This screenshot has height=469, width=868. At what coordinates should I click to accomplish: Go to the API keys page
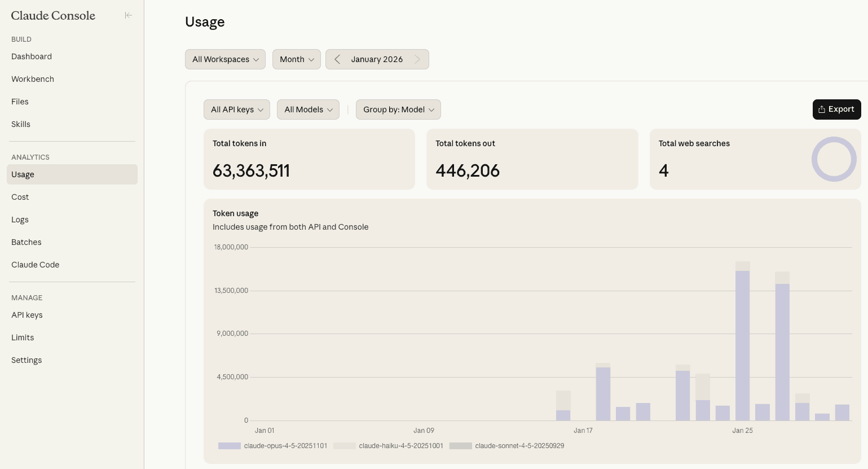[27, 315]
